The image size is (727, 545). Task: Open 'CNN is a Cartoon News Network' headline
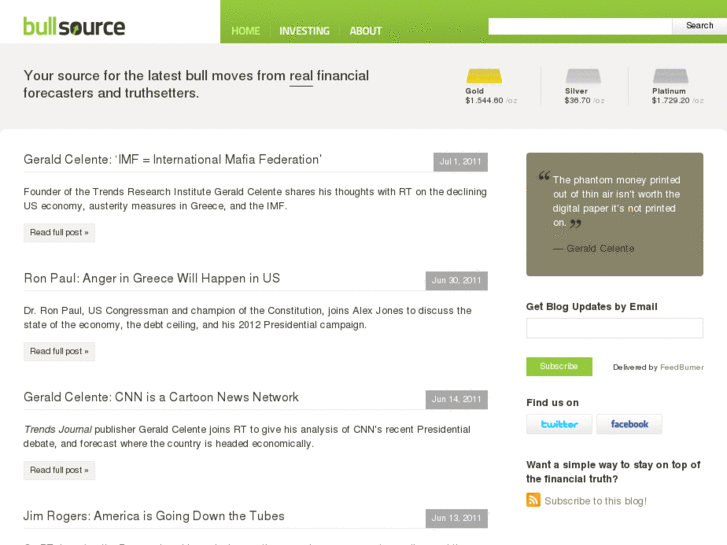pyautogui.click(x=161, y=397)
